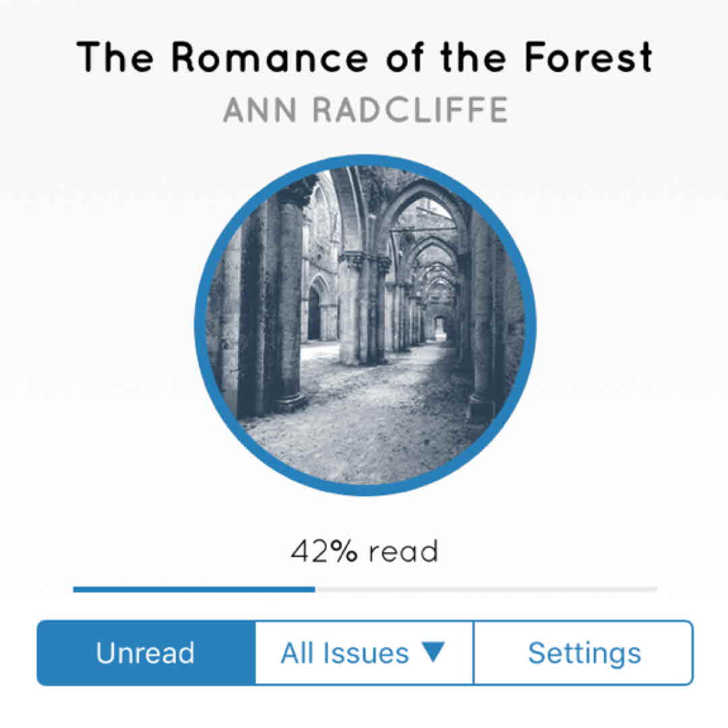Click the unfilled gray part of the progress bar
Screen dimensions: 728x728
coord(485,589)
